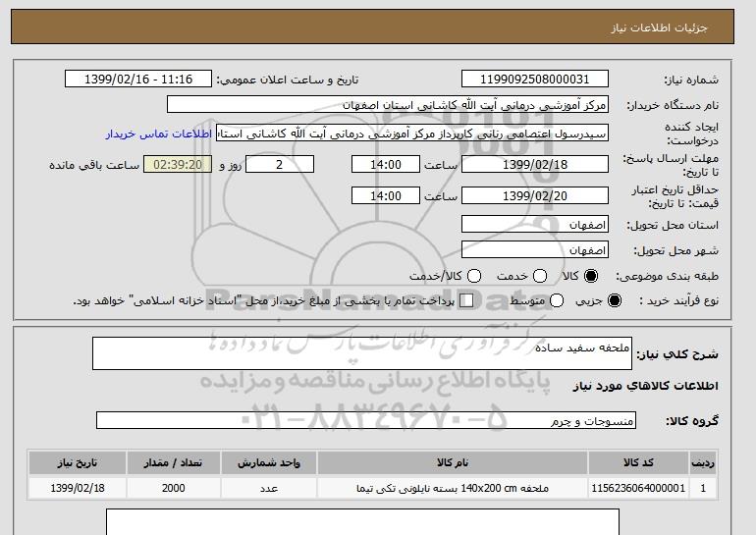This screenshot has width=756, height=535.
Task: Click the response deadline date 1399/02/18 field
Action: click(x=535, y=164)
